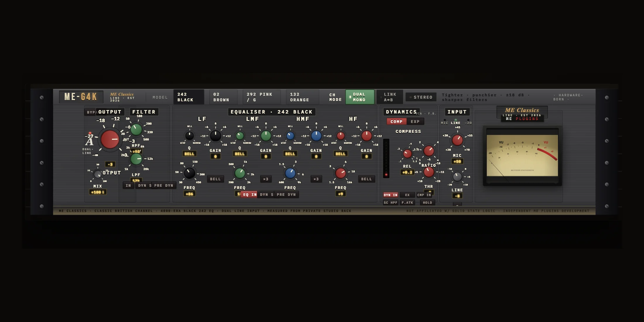Toggle DUAL MONO channel mode
Screen dimensions: 644x322
360,97
